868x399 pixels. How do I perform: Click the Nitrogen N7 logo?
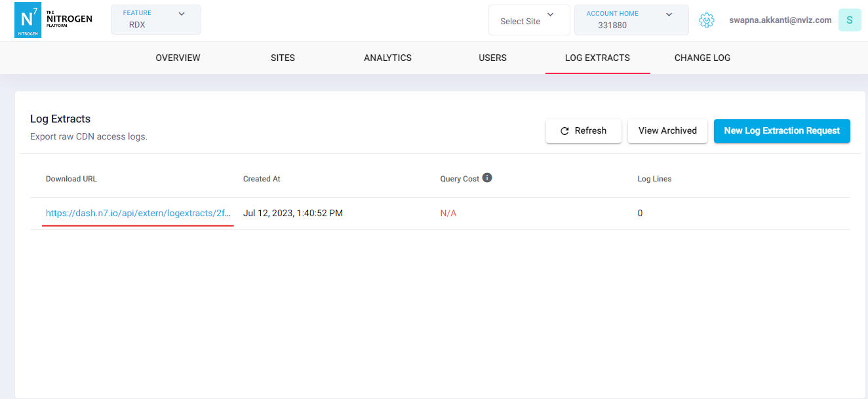coord(28,20)
